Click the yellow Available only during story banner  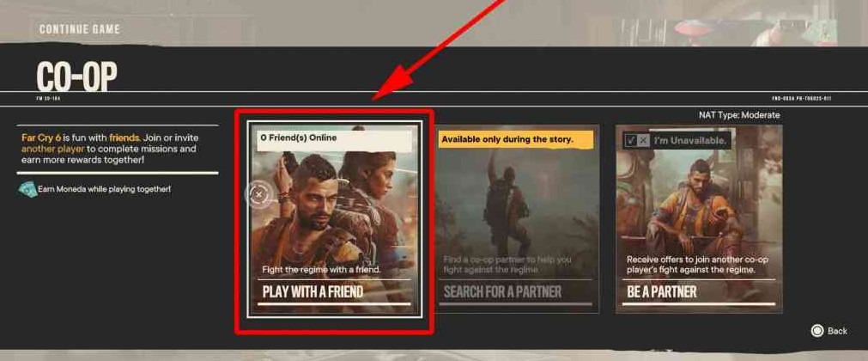tap(516, 140)
